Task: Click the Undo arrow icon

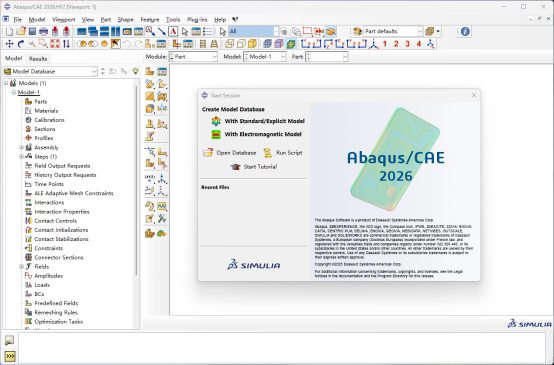Action: coord(127,44)
